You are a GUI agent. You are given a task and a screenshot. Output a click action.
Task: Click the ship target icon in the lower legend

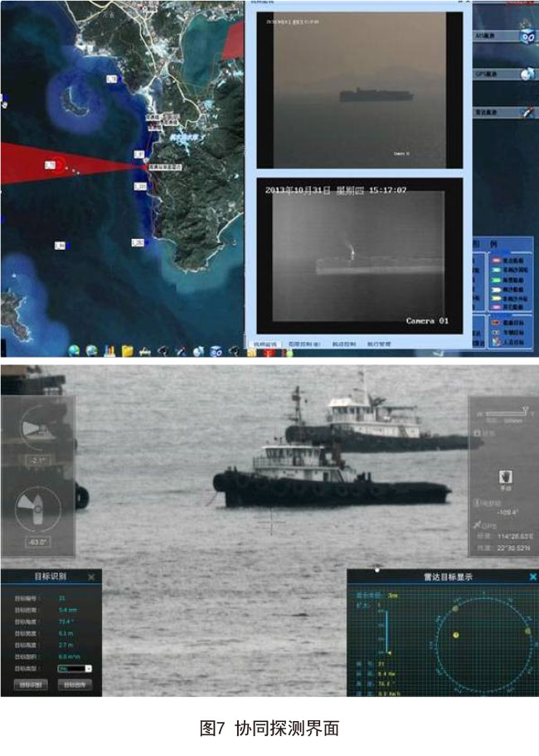(x=496, y=323)
